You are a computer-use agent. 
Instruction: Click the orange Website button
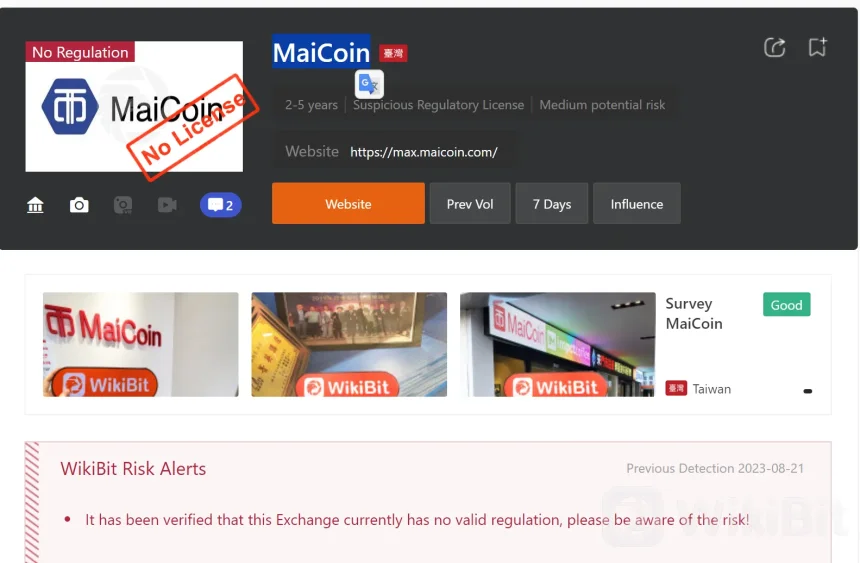348,204
